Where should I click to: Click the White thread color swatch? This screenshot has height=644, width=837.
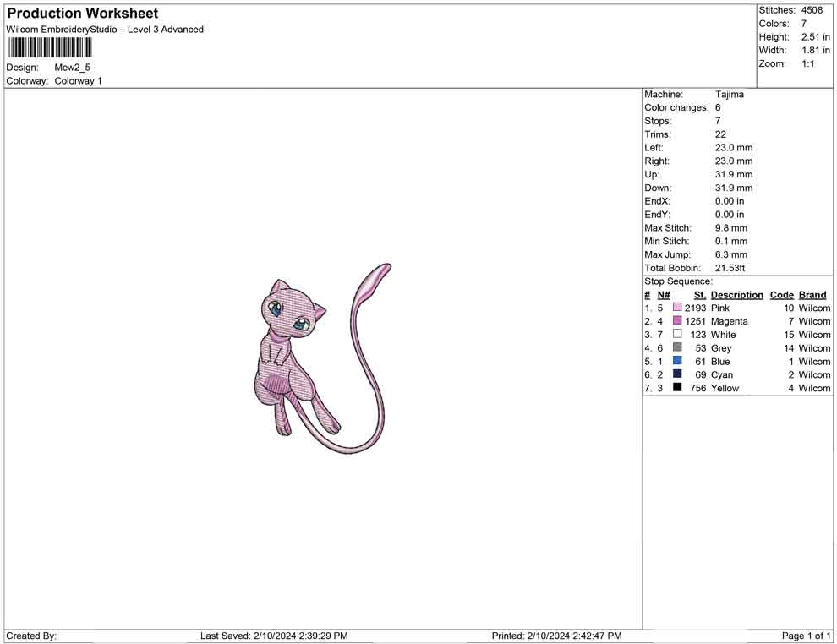[x=677, y=334]
